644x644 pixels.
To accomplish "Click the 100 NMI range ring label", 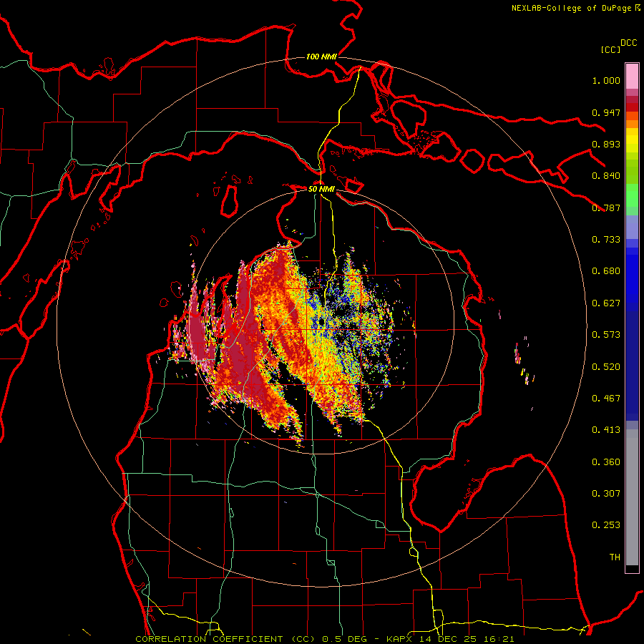I will point(321,57).
